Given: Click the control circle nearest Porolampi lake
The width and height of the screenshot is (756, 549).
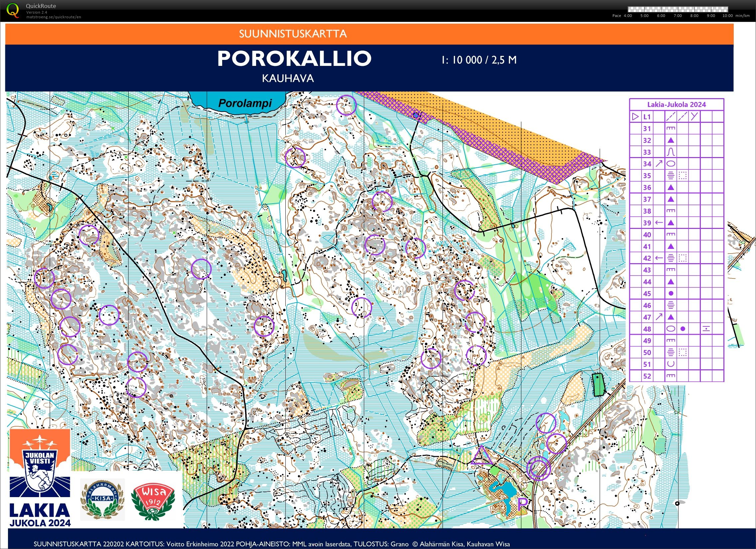Looking at the screenshot, I should 346,105.
